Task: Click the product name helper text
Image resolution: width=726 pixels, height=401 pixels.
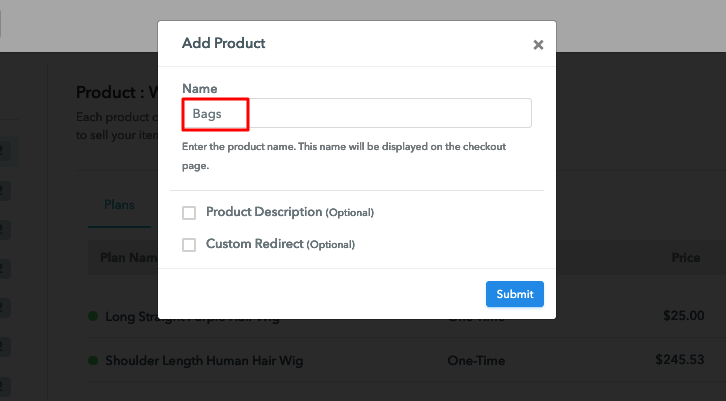Action: point(343,155)
